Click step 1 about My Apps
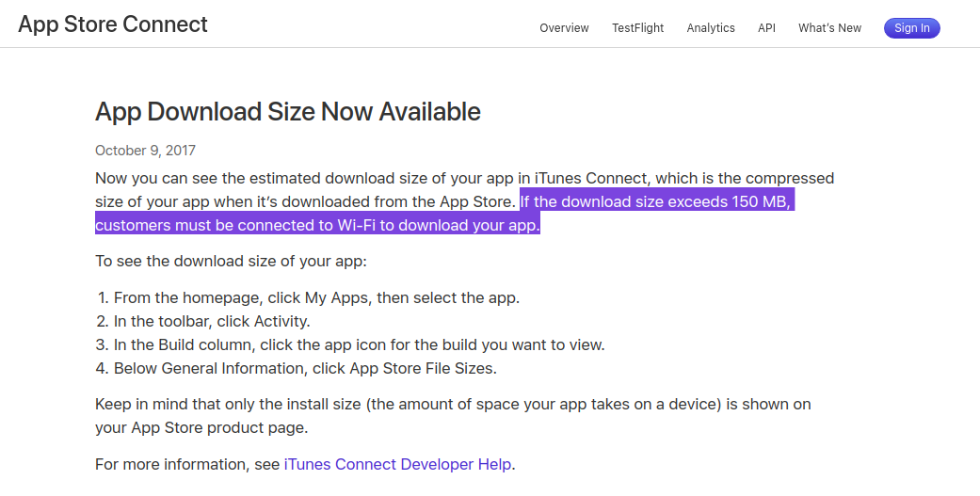The height and width of the screenshot is (496, 980). 316,297
